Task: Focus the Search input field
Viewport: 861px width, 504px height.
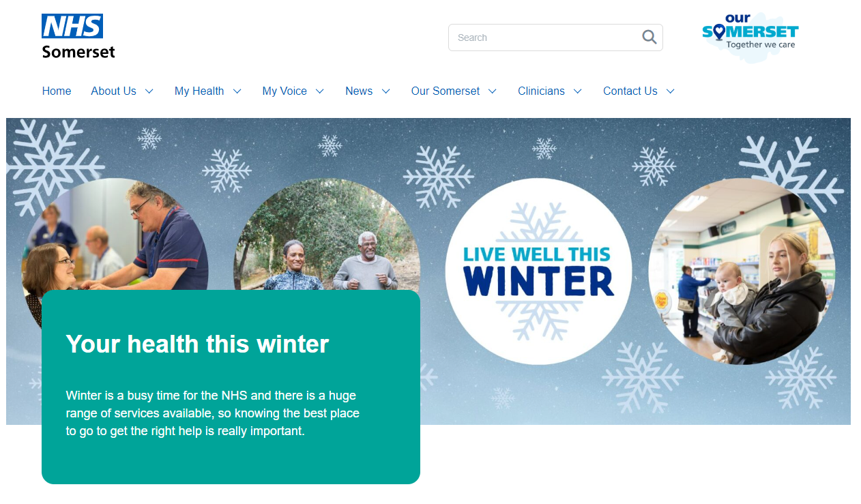Action: coord(544,38)
